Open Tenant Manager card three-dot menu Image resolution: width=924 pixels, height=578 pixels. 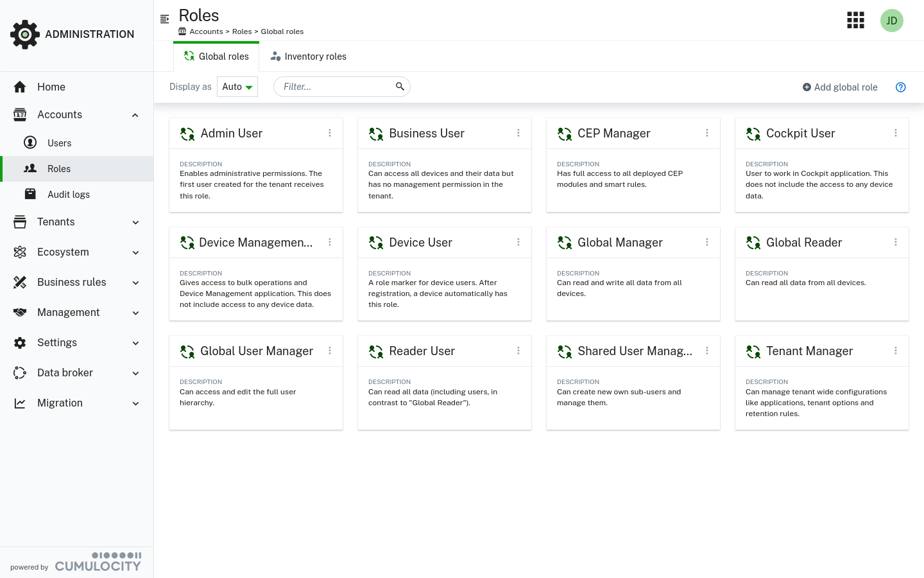pos(895,351)
